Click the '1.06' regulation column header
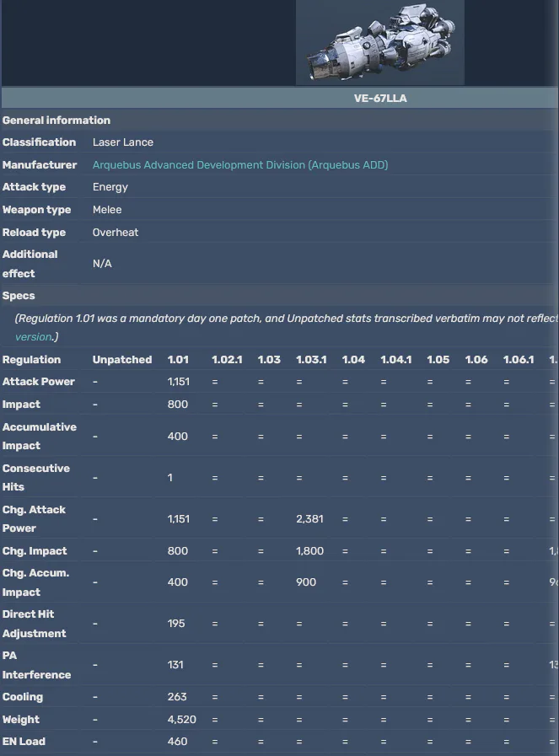This screenshot has width=559, height=756. pyautogui.click(x=476, y=360)
